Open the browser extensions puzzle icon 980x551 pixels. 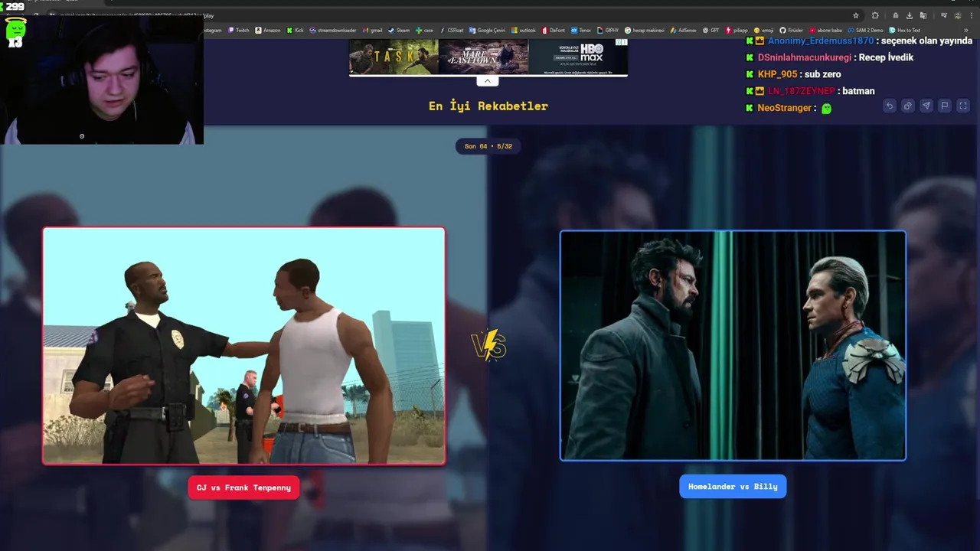coord(875,15)
